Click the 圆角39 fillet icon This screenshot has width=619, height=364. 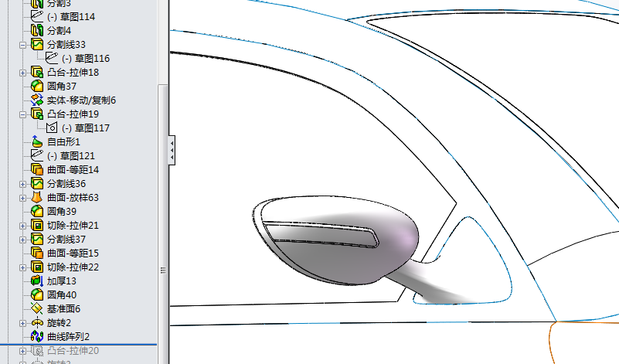(37, 211)
